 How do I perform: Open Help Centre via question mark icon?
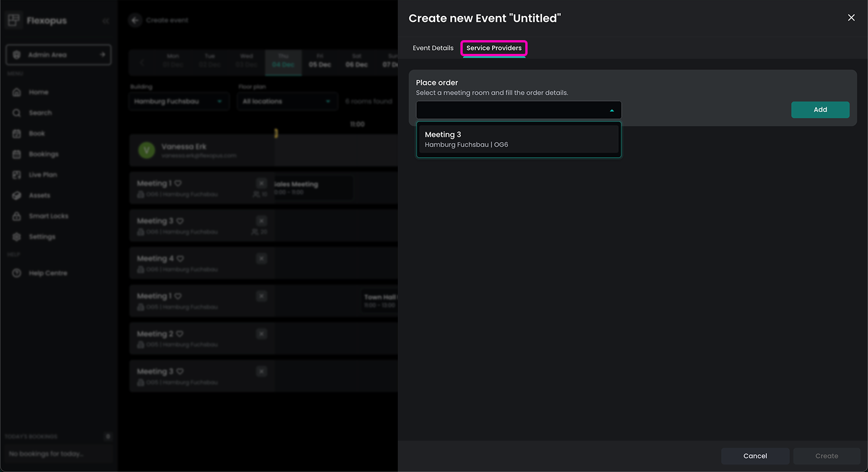click(17, 274)
